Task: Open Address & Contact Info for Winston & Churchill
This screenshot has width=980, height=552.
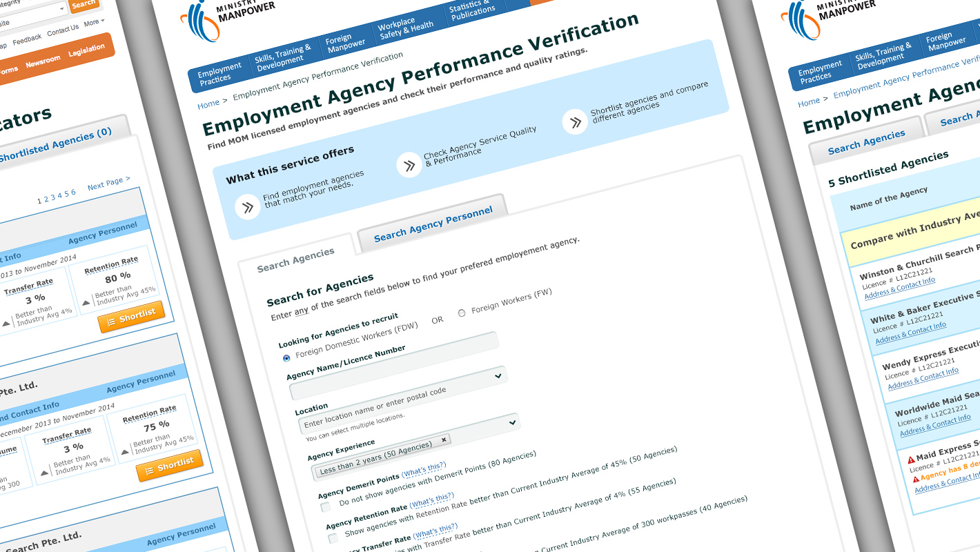Action: (x=900, y=288)
